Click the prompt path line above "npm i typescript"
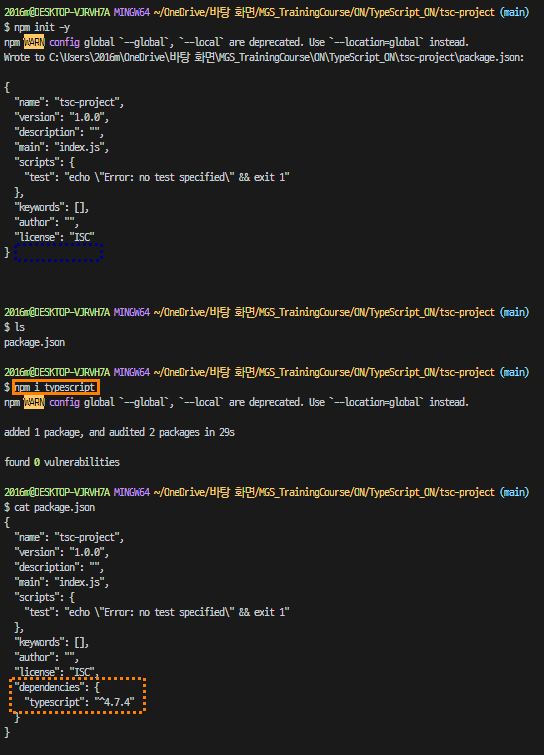Screen dimensions: 544x755 point(266,372)
